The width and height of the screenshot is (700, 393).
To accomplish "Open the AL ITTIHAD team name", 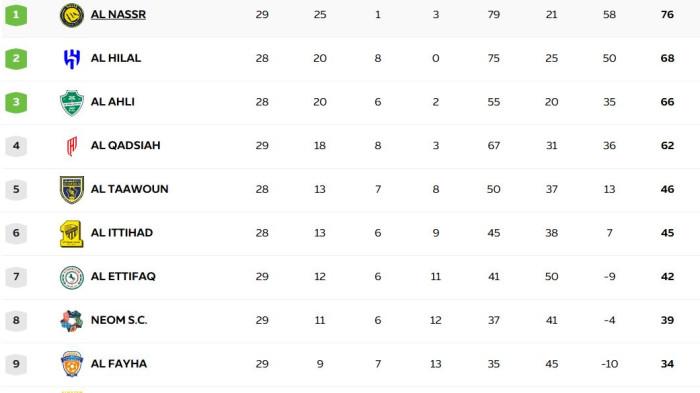I will [x=121, y=233].
